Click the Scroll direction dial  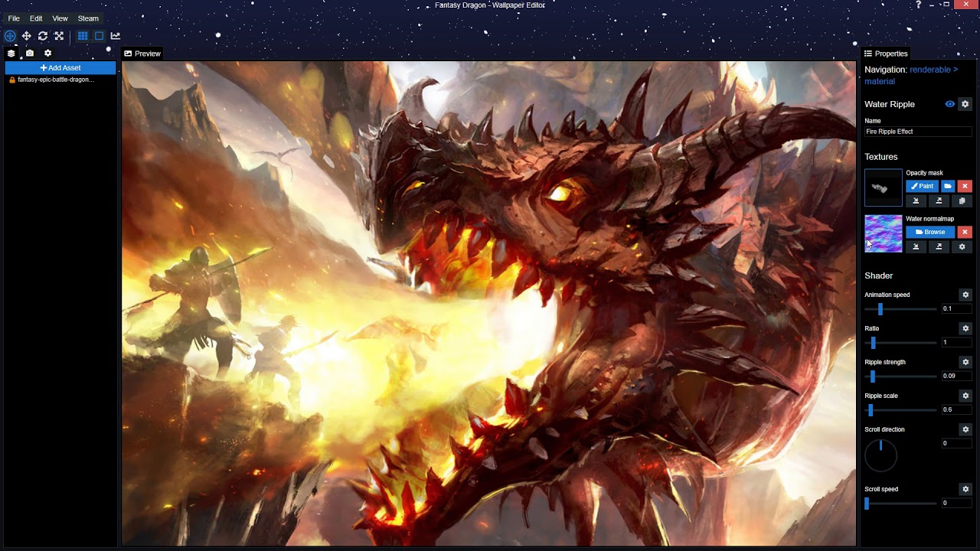click(x=880, y=456)
